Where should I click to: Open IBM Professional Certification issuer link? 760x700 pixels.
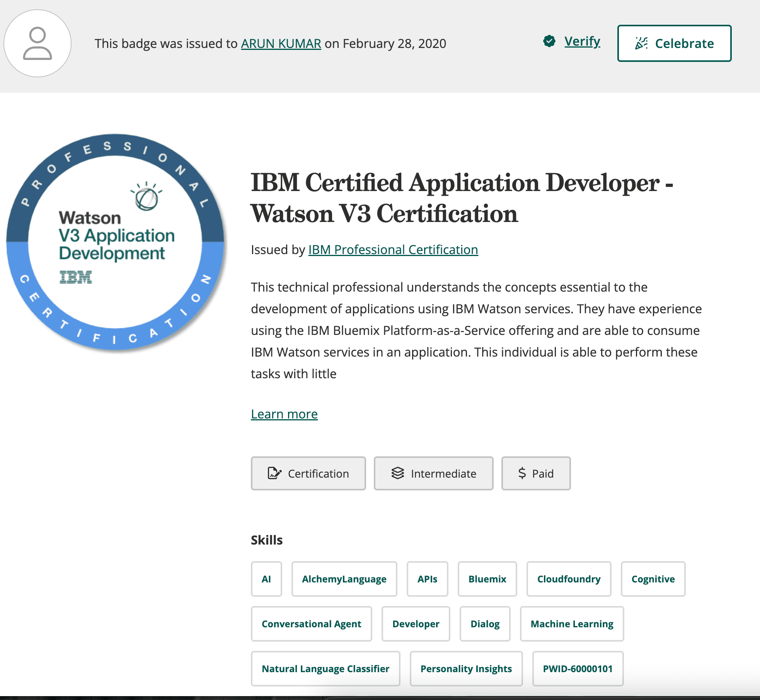tap(393, 250)
